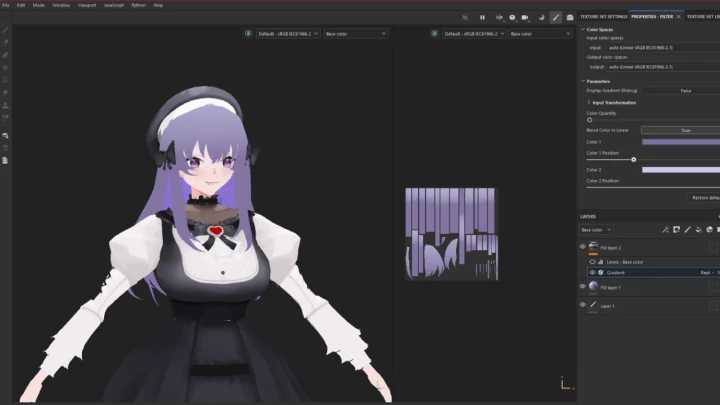Screen dimensions: 720x405
Task: Click the disabled selection icon in top toolbar
Action: (x=465, y=17)
